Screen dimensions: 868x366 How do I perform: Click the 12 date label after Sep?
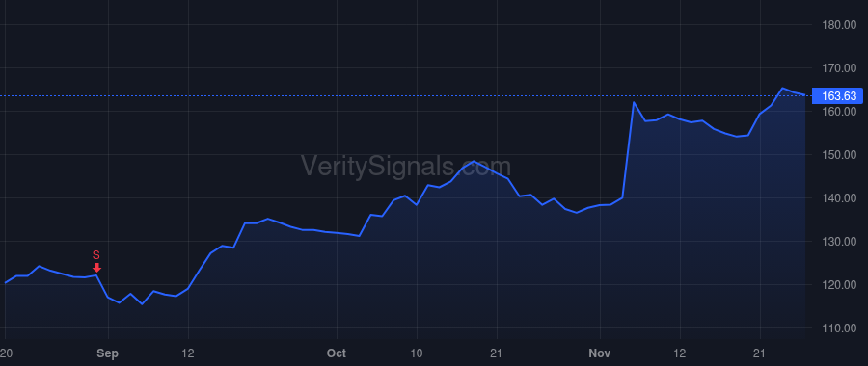tap(189, 353)
